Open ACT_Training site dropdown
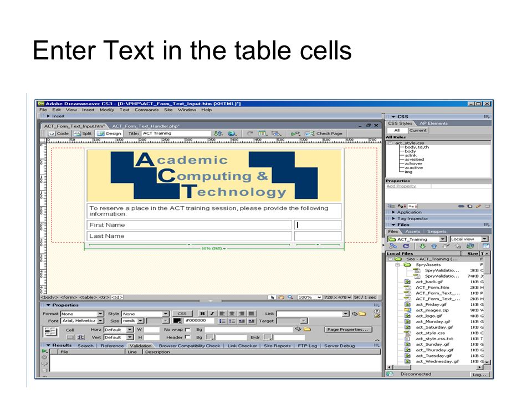Image resolution: width=532 pixels, height=399 pixels. click(x=443, y=239)
